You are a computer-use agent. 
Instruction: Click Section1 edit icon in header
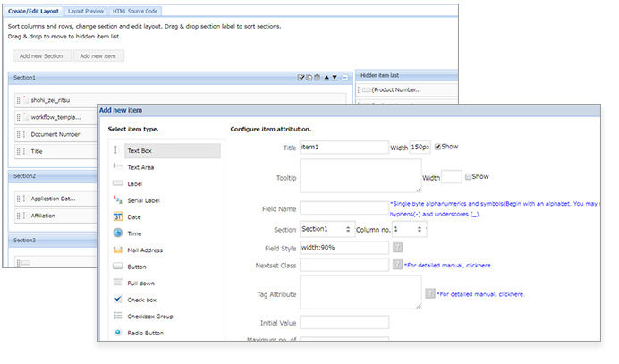pyautogui.click(x=301, y=78)
